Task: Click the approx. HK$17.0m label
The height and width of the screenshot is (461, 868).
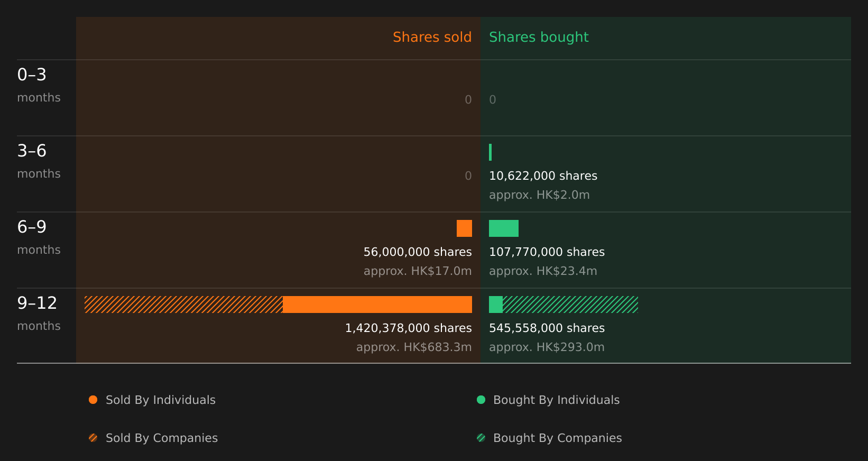Action: tap(418, 271)
